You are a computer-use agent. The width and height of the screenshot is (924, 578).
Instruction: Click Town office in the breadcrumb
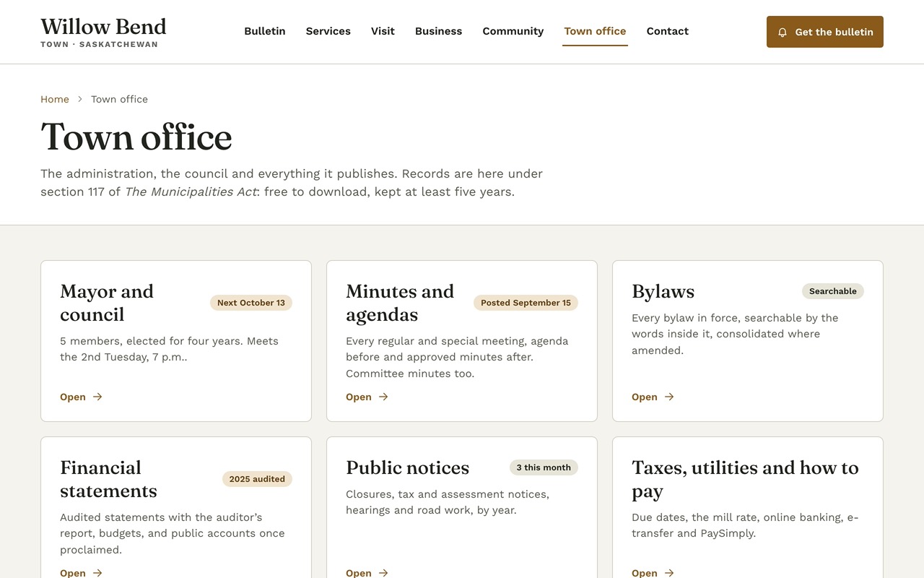click(x=119, y=99)
